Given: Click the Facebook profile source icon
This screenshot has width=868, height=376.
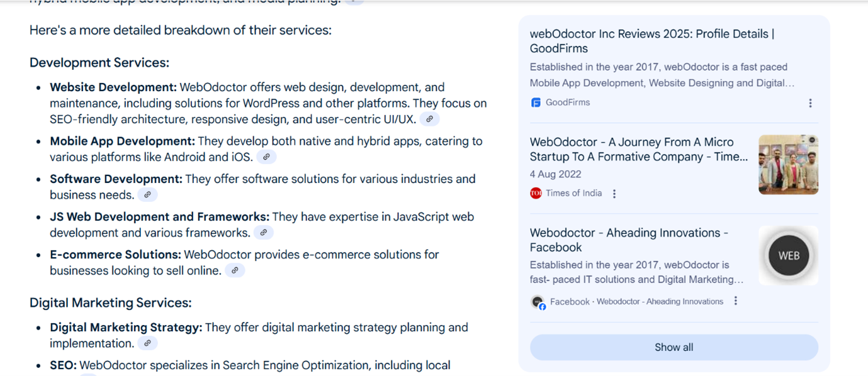Looking at the screenshot, I should 538,302.
